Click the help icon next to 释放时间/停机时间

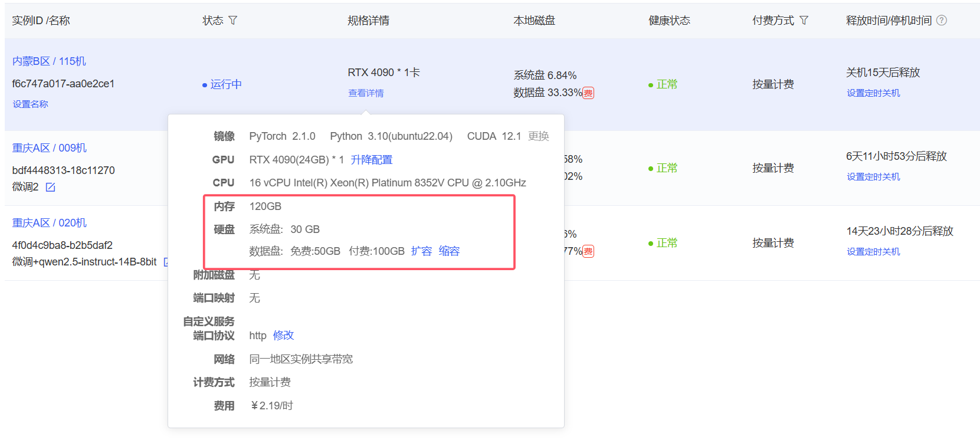click(942, 21)
